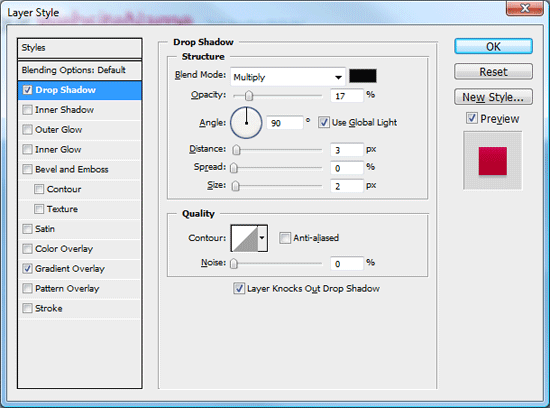Screen dimensions: 550x408
Task: Enable the Anti-aliased checkbox
Action: coord(284,238)
